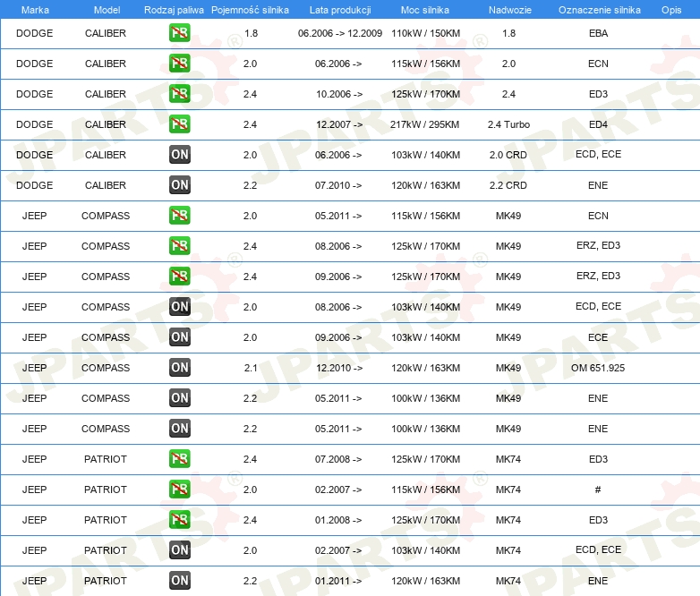Click power value 110kW / 150KM

(x=425, y=33)
